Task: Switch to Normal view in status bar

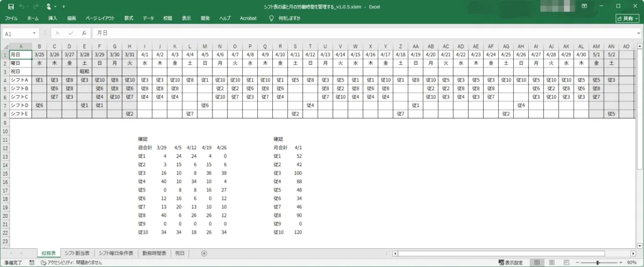Action: (536, 263)
